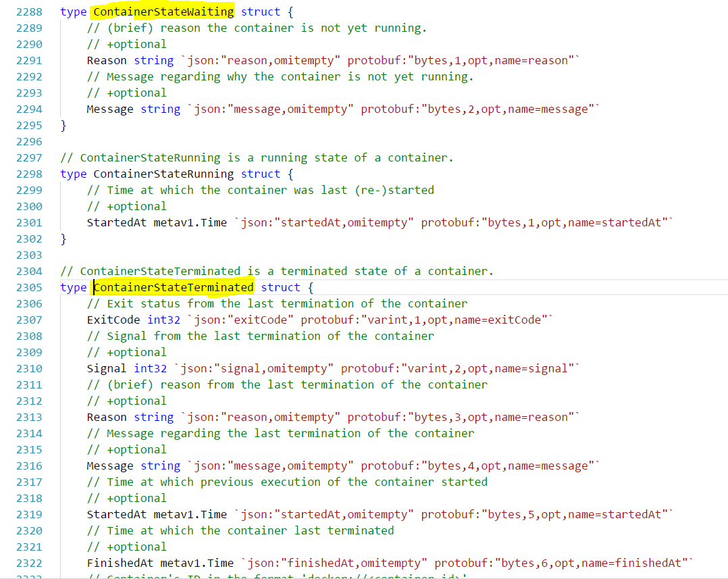Screen dimensions: 728x579
Task: Click int32 type on the ExitCode line
Action: coord(164,320)
